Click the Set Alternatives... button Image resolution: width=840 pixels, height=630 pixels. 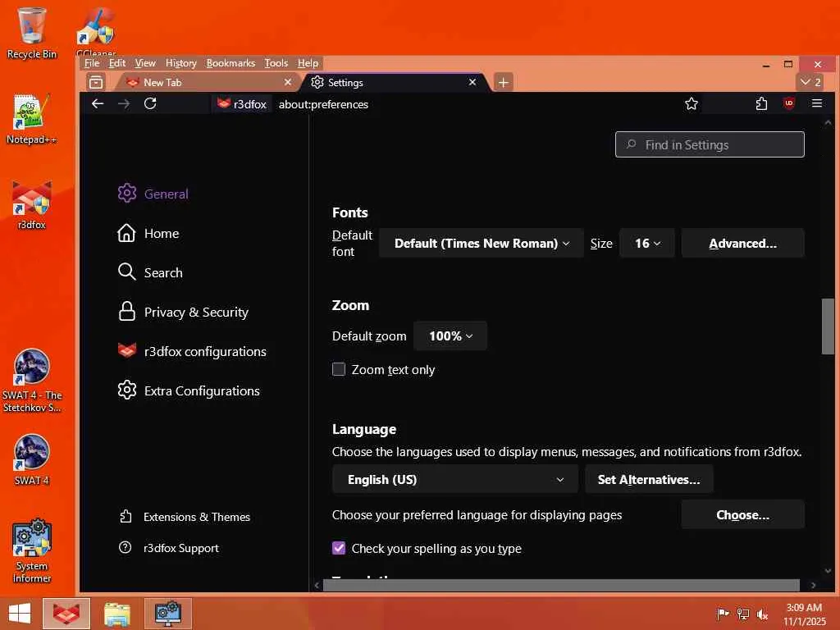click(x=649, y=479)
